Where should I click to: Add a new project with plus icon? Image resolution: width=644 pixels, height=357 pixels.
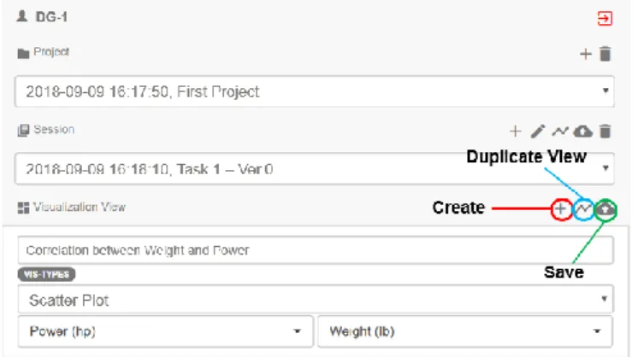click(586, 54)
